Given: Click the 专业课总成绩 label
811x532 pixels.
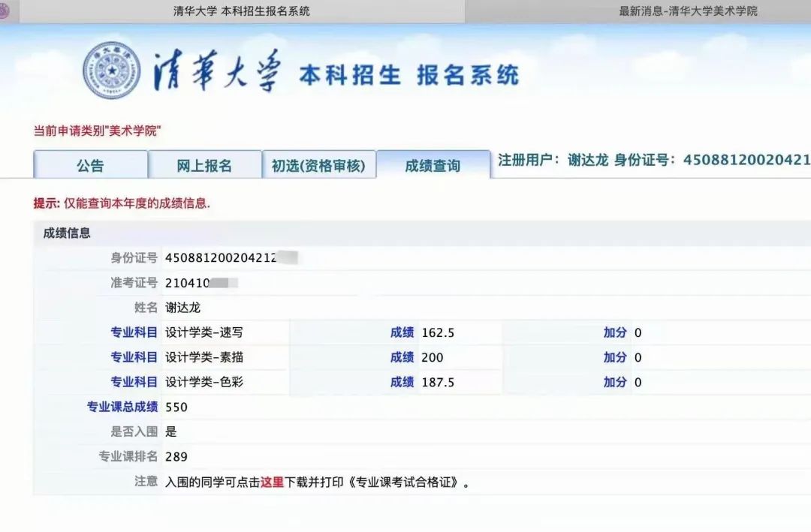Looking at the screenshot, I should click(122, 407).
